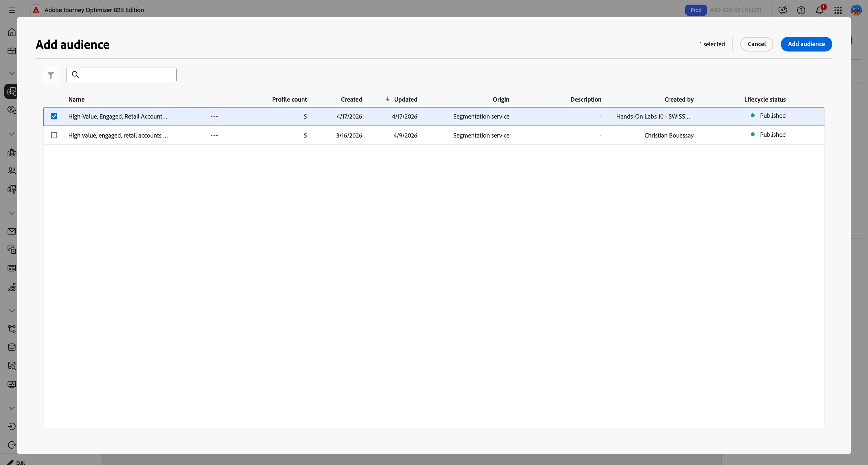This screenshot has height=465, width=868.
Task: Check the High value, engaged, retail accounts checkbox
Action: (54, 135)
